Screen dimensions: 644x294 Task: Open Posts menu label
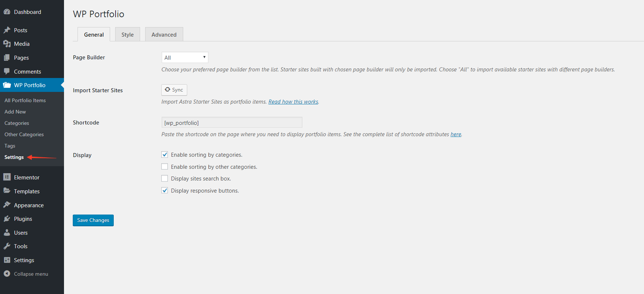[x=20, y=30]
